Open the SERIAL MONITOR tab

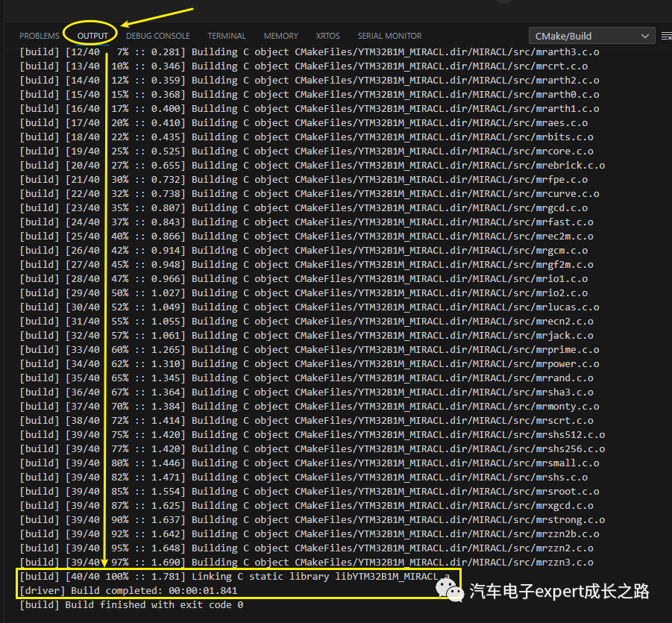click(x=389, y=36)
